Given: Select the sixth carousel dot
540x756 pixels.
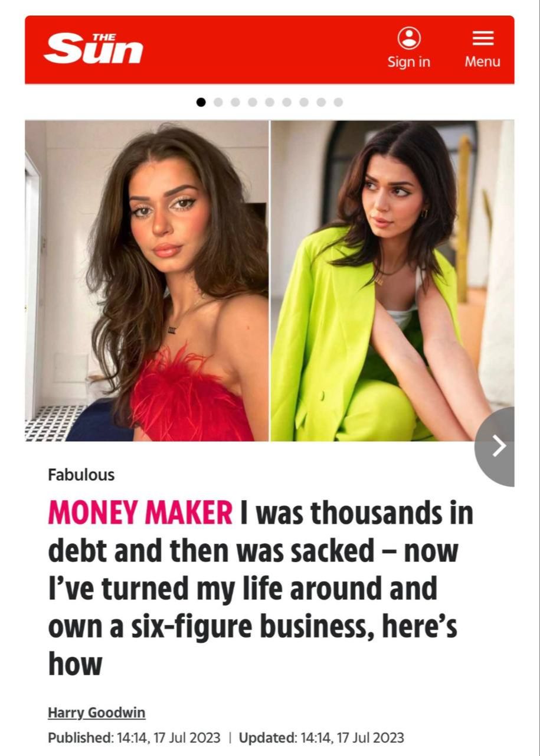Looking at the screenshot, I should [287, 102].
